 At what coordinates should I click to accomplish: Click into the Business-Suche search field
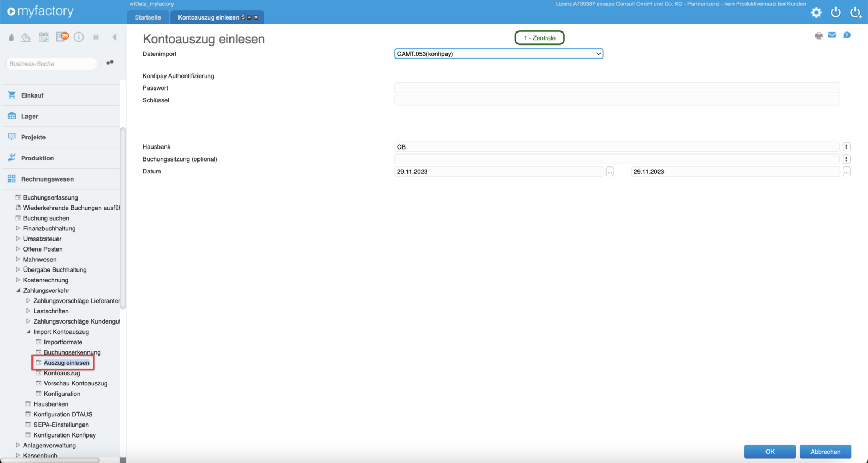tap(52, 64)
